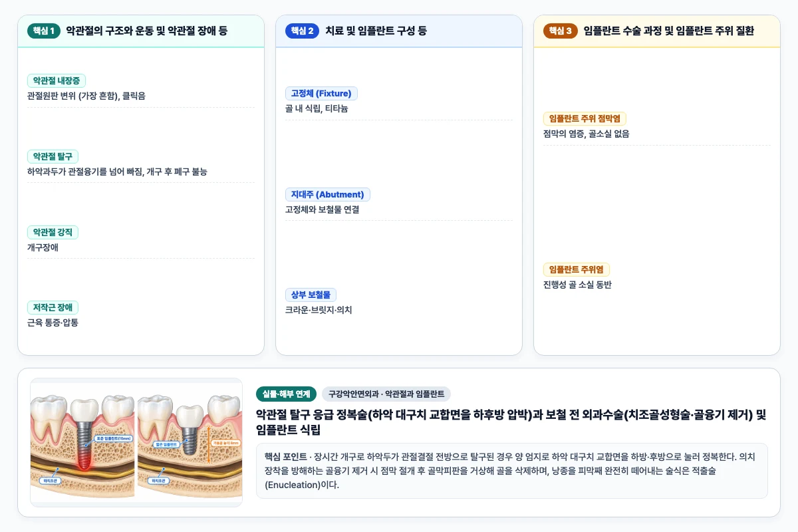Select the text 근육 통증·압통

[x=53, y=323]
